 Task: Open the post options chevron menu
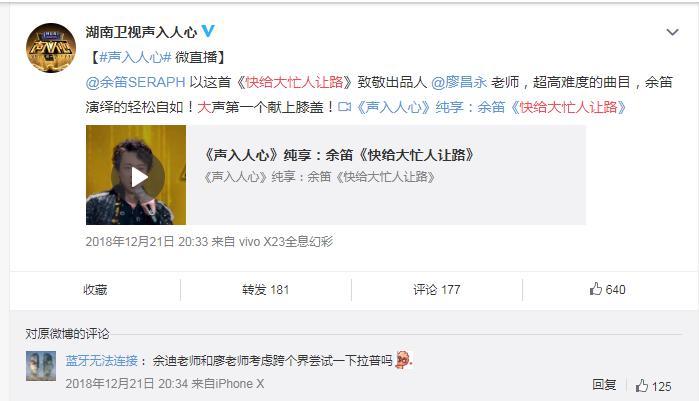[x=672, y=32]
